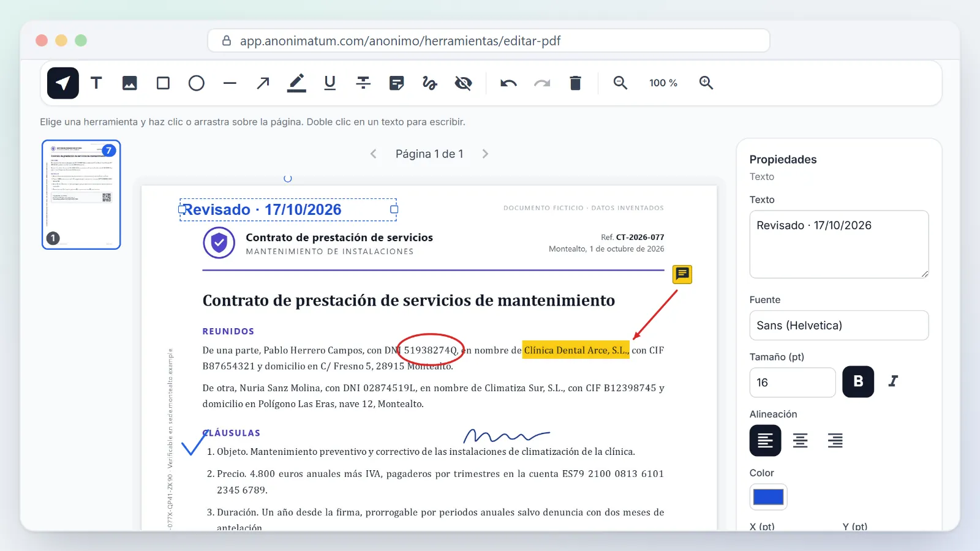Open the blue Color swatch picker
980x551 pixels.
768,497
